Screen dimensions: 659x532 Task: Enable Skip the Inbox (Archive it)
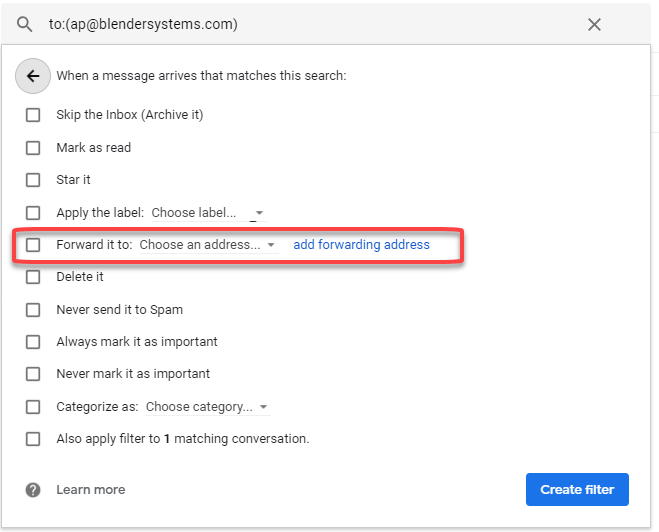33,115
